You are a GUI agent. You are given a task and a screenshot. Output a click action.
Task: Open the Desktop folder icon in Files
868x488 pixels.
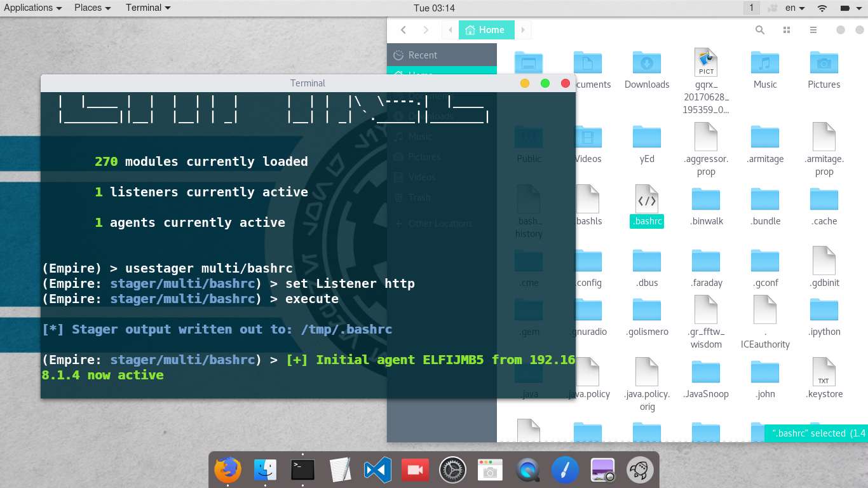click(x=529, y=62)
